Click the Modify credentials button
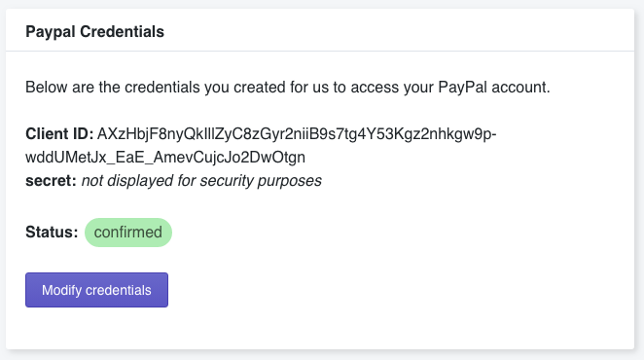Screen dimensions: 644x360 coord(96,290)
